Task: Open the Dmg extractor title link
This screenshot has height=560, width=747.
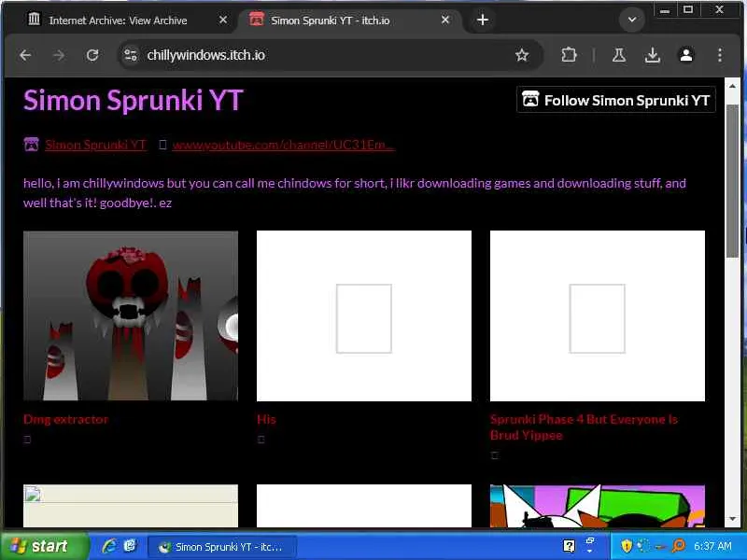Action: 65,419
